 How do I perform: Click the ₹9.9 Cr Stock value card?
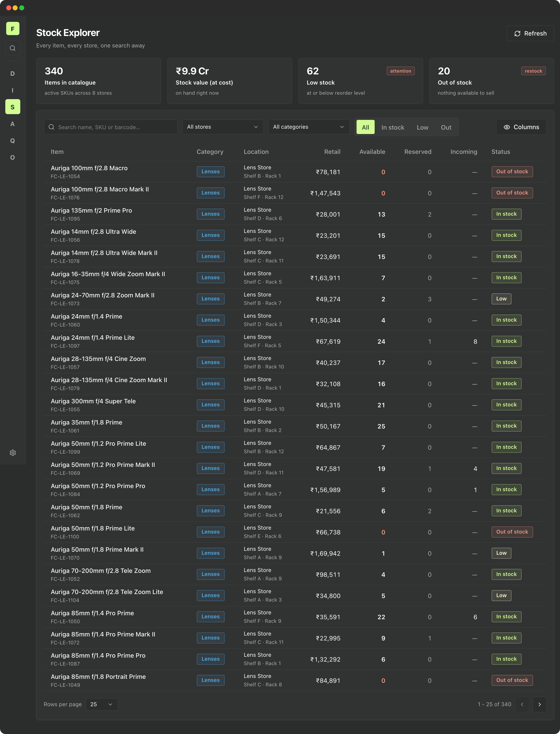click(x=229, y=81)
